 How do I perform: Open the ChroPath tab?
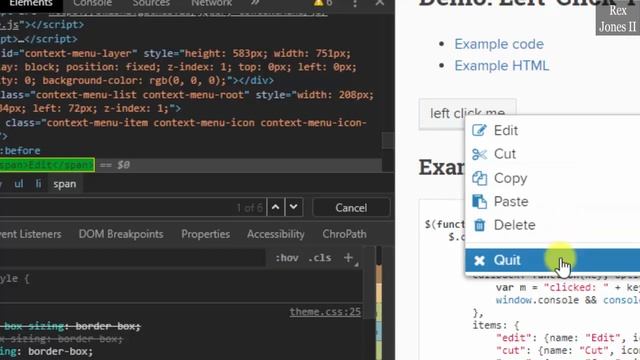344,234
